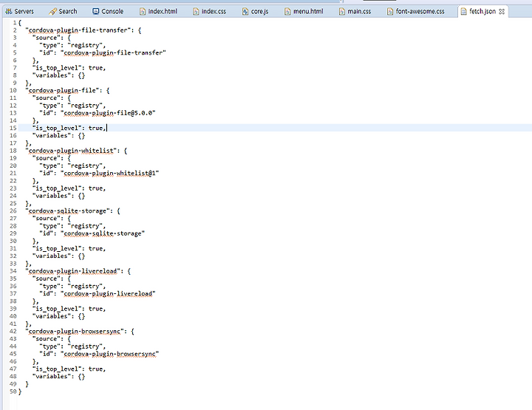Viewport: 532px width, 410px height.
Task: Click "cordova-plugin-file-transfer" key on line 2
Action: click(x=78, y=30)
